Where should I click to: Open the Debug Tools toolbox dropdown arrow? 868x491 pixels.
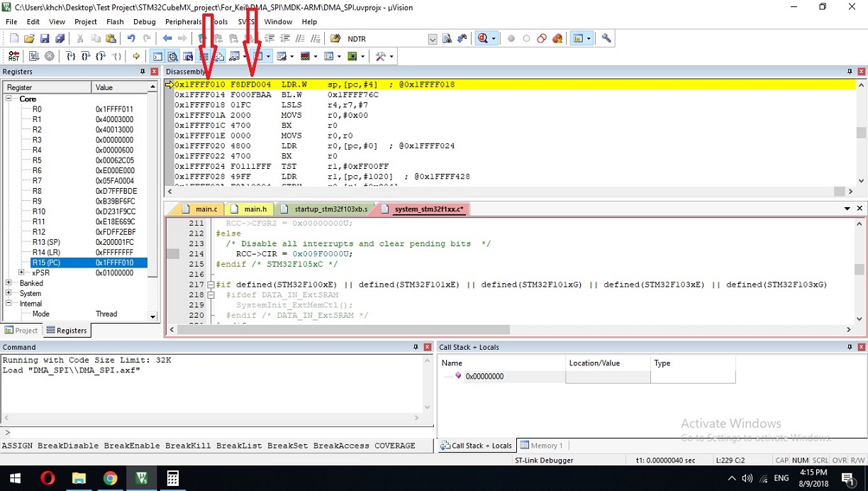pos(391,56)
